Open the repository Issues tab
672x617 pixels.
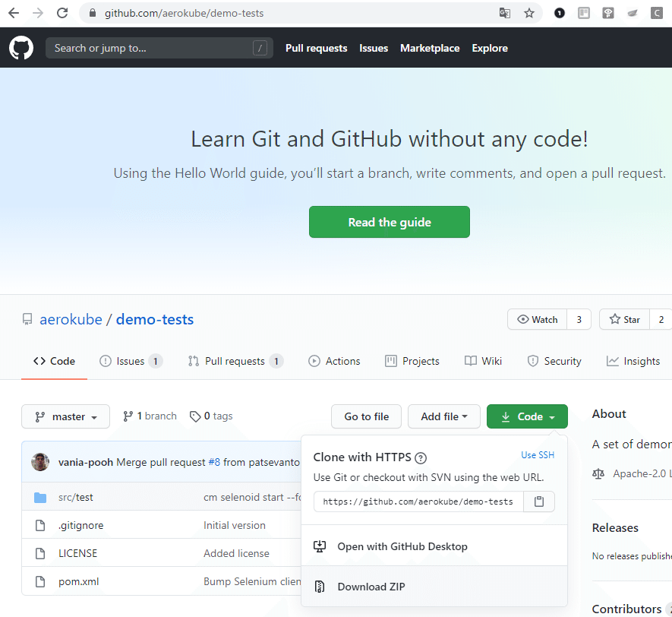click(x=131, y=361)
